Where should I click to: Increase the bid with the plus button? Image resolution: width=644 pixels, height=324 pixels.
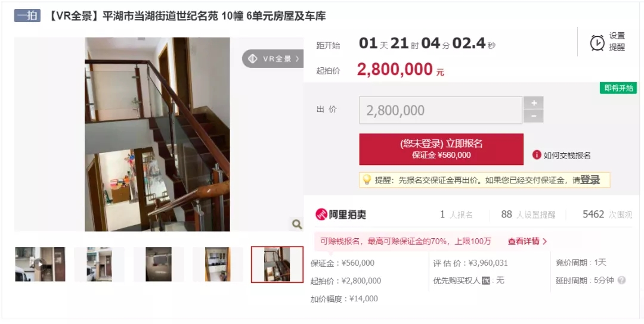coord(534,102)
